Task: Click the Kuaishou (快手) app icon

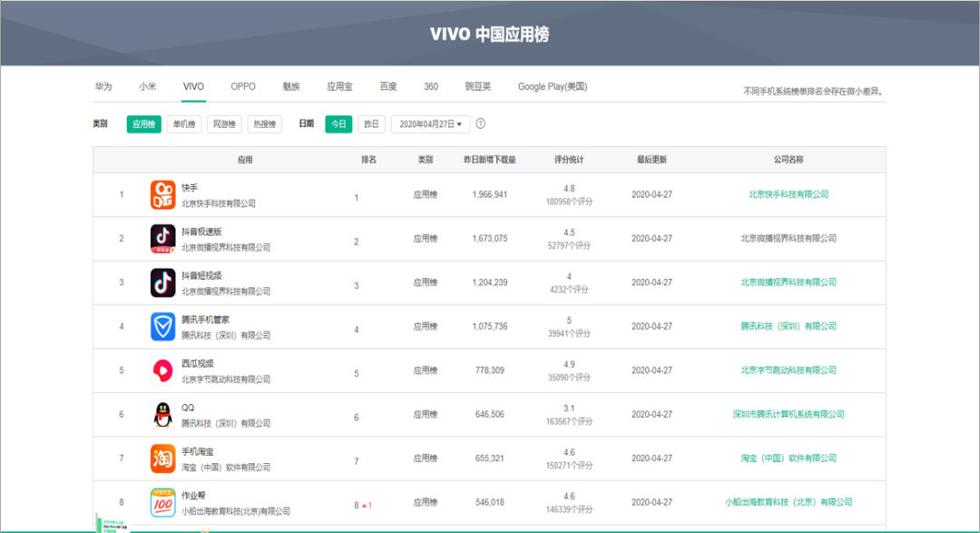Action: tap(162, 194)
